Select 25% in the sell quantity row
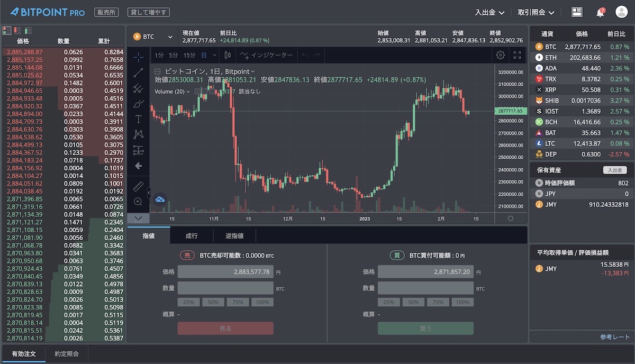Image resolution: width=635 pixels, height=364 pixels. [x=189, y=302]
